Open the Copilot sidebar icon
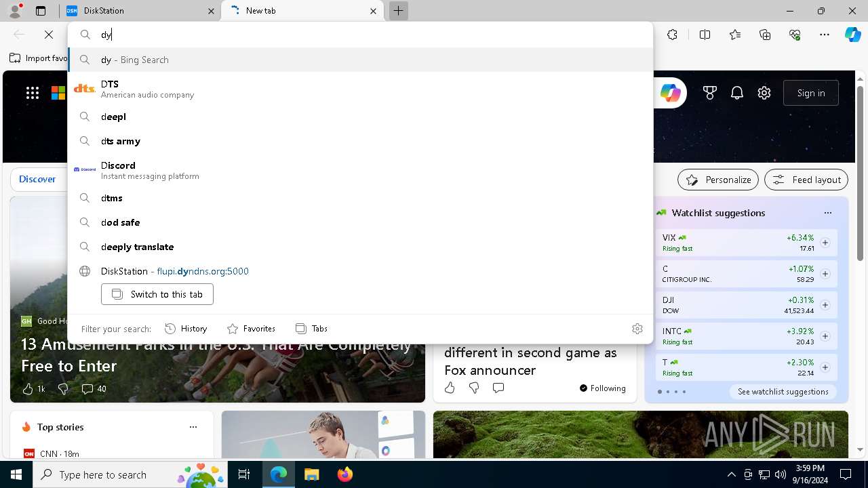Viewport: 868px width, 488px height. [x=852, y=35]
